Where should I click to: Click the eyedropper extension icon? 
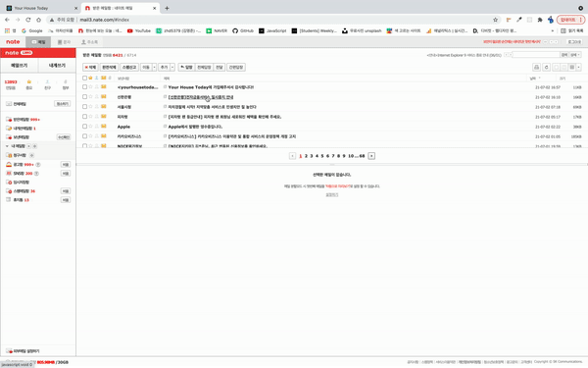519,20
